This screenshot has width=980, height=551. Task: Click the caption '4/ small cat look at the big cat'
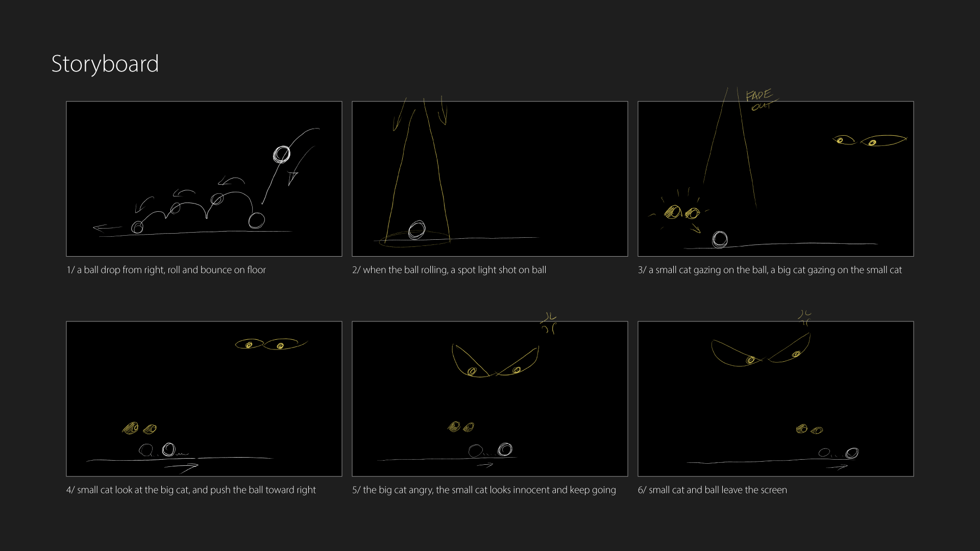191,490
